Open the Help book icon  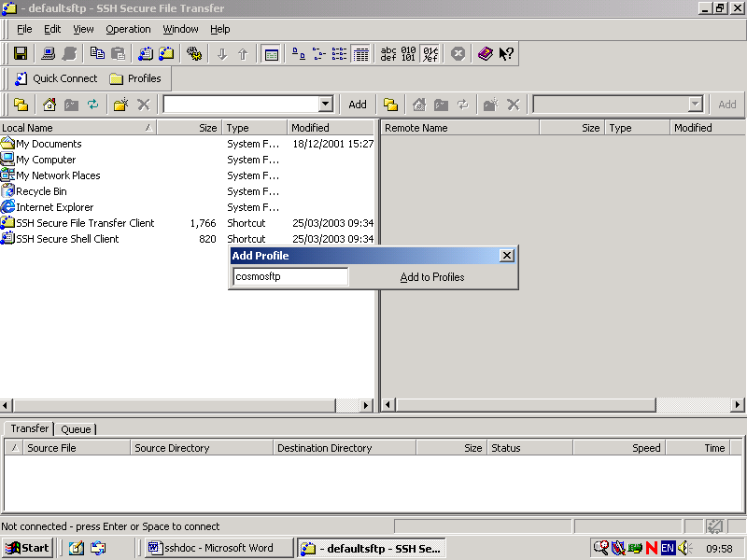(485, 54)
